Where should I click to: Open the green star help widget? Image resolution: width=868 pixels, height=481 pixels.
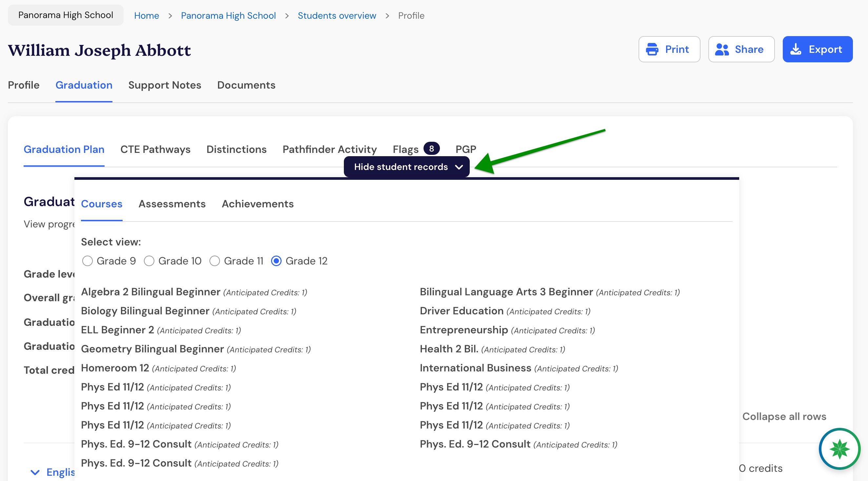point(839,449)
